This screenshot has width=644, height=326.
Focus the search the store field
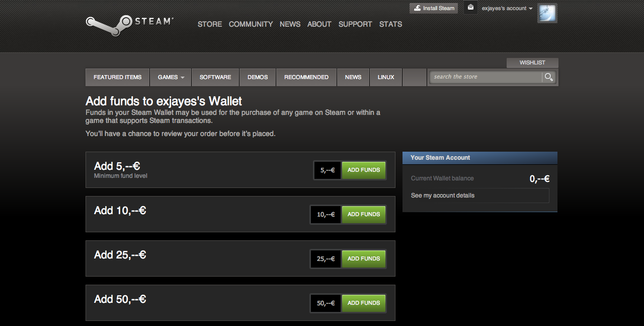pyautogui.click(x=486, y=77)
